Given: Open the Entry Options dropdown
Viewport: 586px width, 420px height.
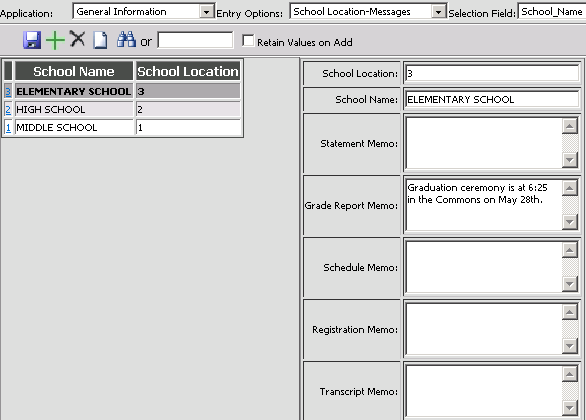Looking at the screenshot, I should click(438, 12).
